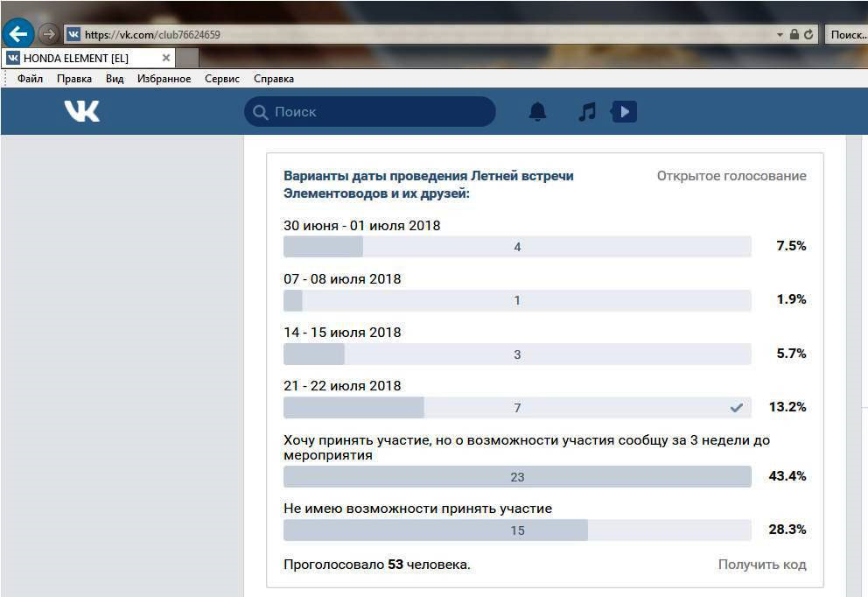Open the Файл menu
The width and height of the screenshot is (868, 597).
coord(30,79)
